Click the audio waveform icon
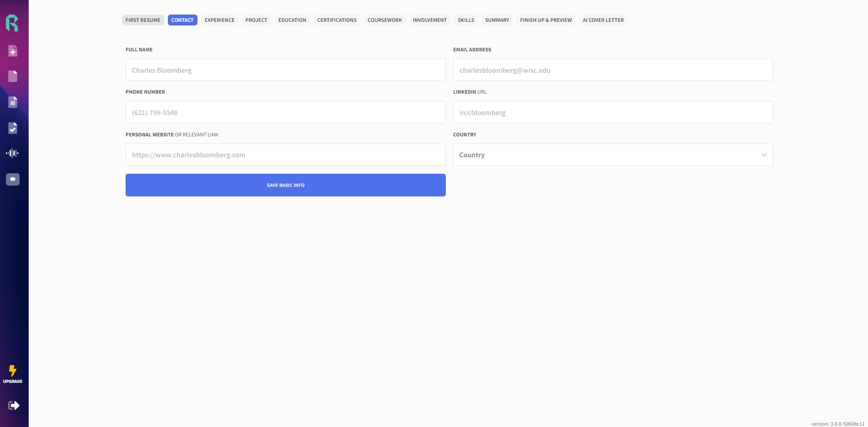 tap(12, 153)
